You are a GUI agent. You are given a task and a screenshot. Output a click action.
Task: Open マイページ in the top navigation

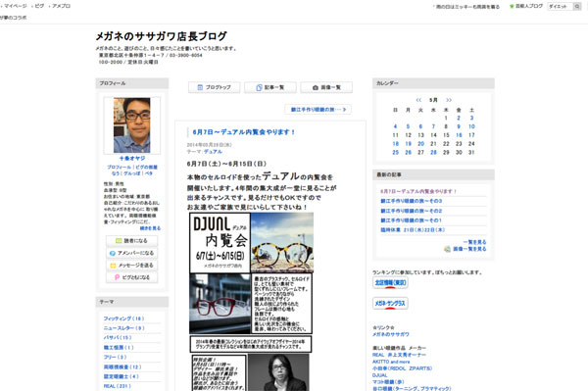click(15, 6)
